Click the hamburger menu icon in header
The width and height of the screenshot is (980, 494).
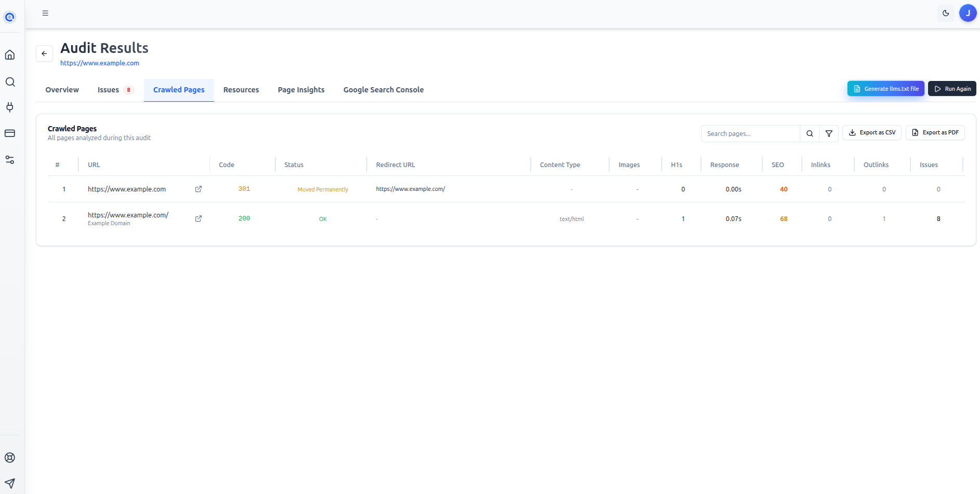(45, 13)
